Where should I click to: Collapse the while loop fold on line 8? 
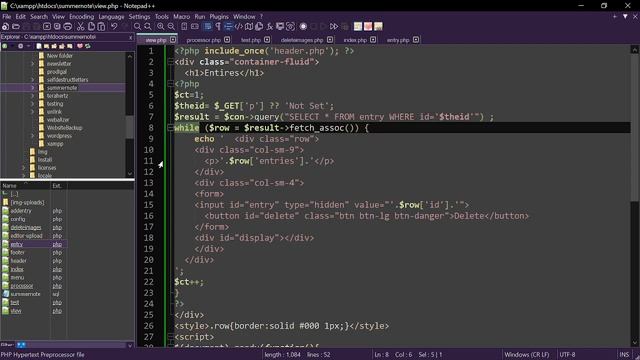click(170, 128)
